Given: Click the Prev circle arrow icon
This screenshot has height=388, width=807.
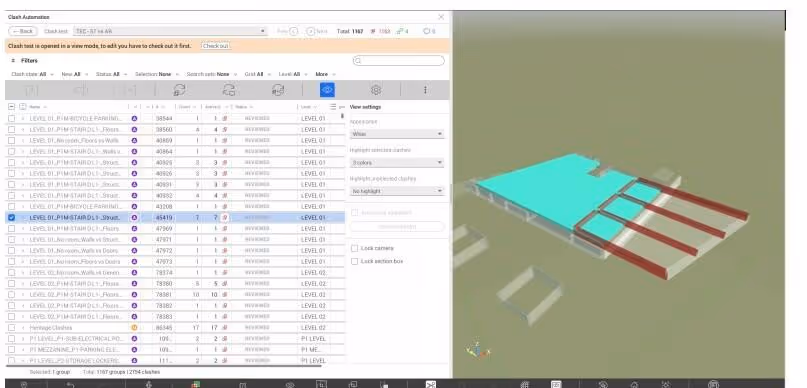Looking at the screenshot, I should [293, 31].
